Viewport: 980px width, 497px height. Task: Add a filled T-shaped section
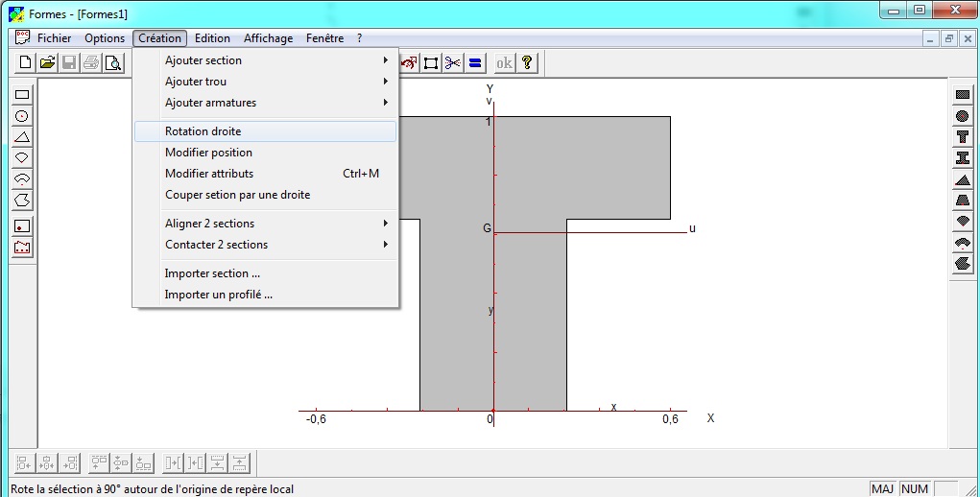963,137
